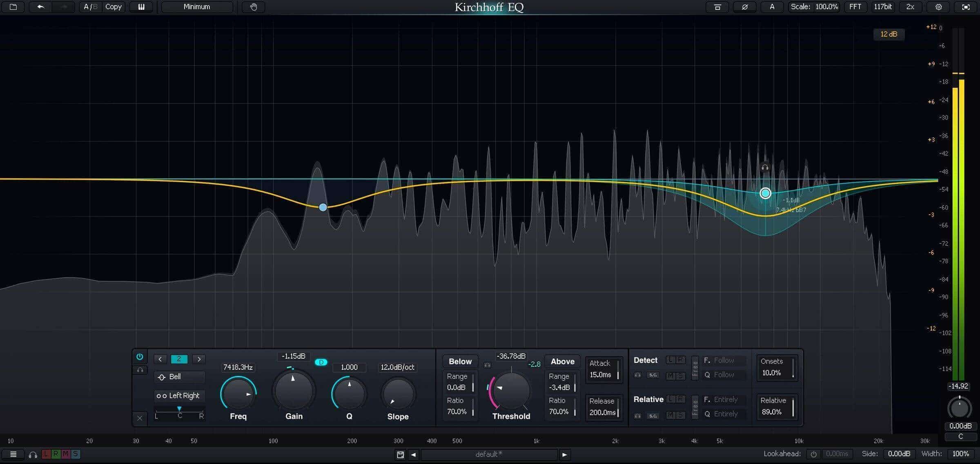
Task: Click the undo arrow
Action: point(40,7)
